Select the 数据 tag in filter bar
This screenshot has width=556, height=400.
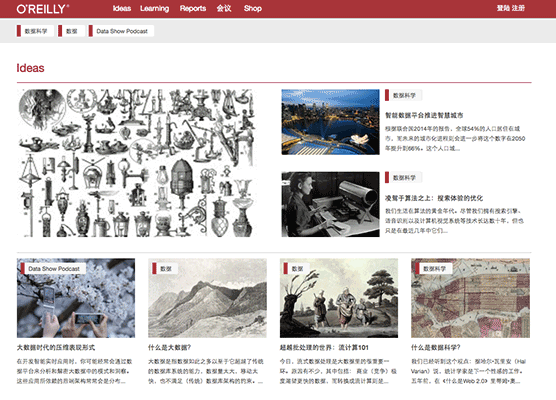pos(71,31)
